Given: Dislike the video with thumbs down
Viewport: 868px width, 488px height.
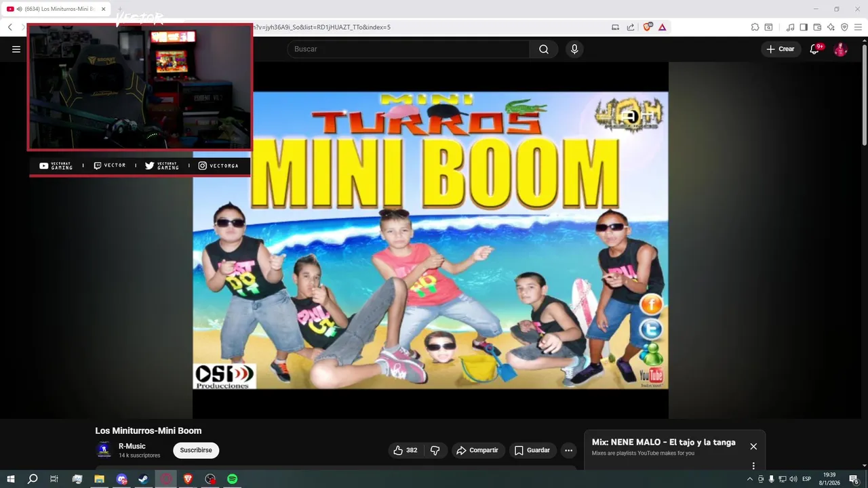Looking at the screenshot, I should pyautogui.click(x=435, y=450).
